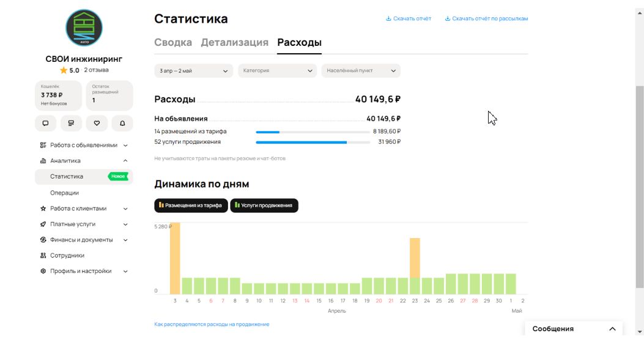Click the 2 отзыва reviews link
Screen dimensions: 644x339
tap(97, 70)
